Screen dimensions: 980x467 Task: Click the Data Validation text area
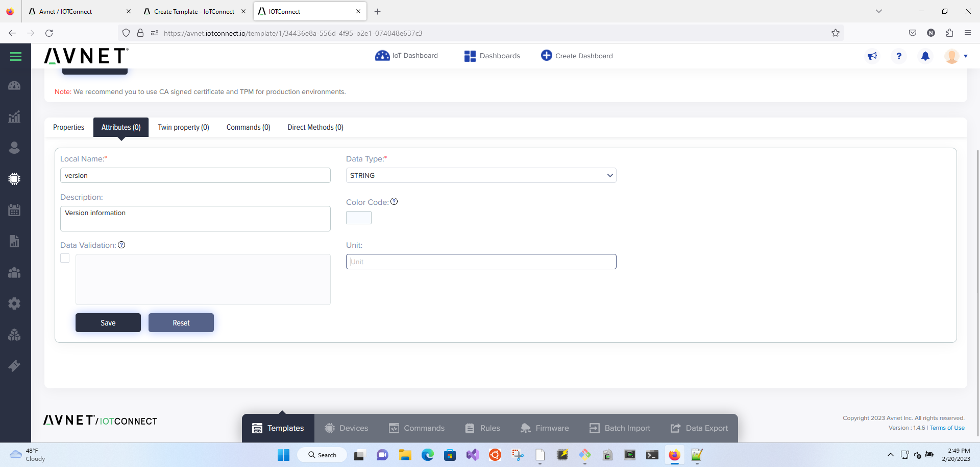pos(203,279)
